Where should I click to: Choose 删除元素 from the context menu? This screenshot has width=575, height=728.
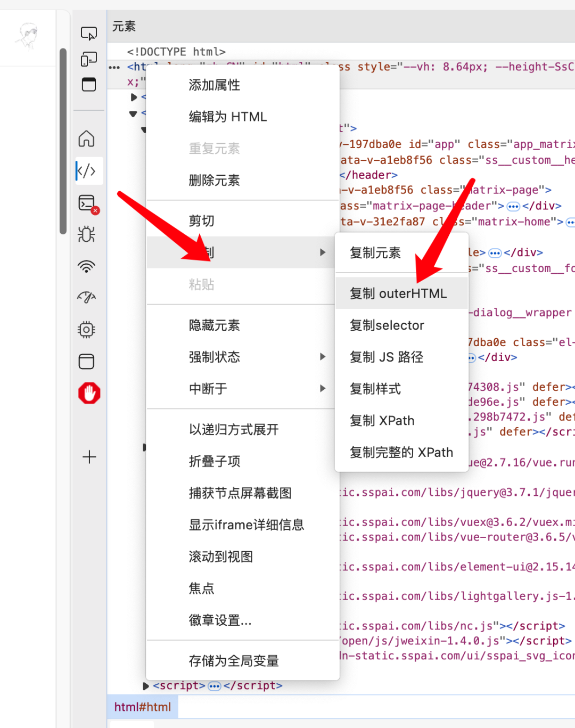click(243, 181)
